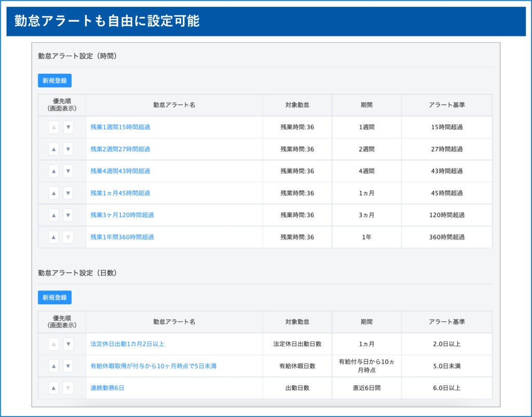Click down arrow for 残業1週間15時間超過 row
532x417 pixels.
point(68,127)
